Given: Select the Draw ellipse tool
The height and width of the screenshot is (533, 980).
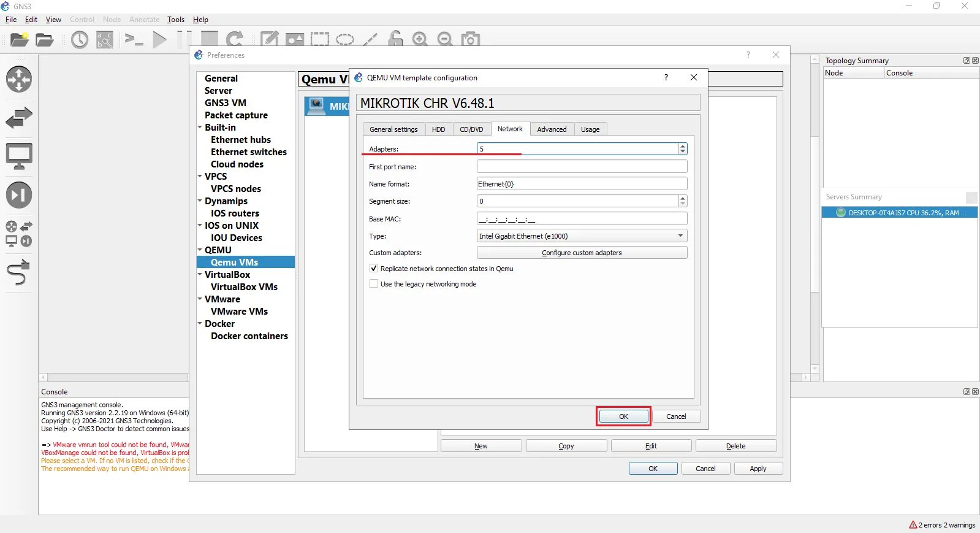Looking at the screenshot, I should 345,39.
